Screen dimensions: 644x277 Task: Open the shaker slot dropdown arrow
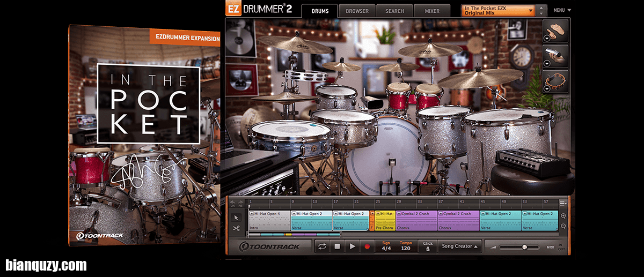coord(547,64)
